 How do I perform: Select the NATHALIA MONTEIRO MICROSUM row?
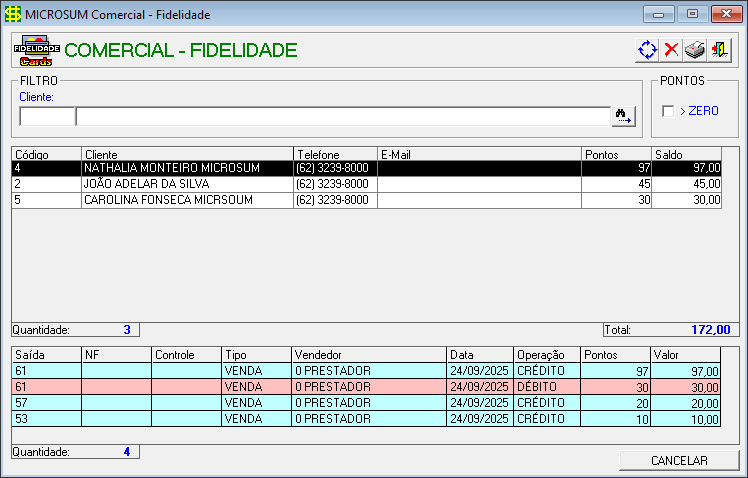pyautogui.click(x=366, y=168)
